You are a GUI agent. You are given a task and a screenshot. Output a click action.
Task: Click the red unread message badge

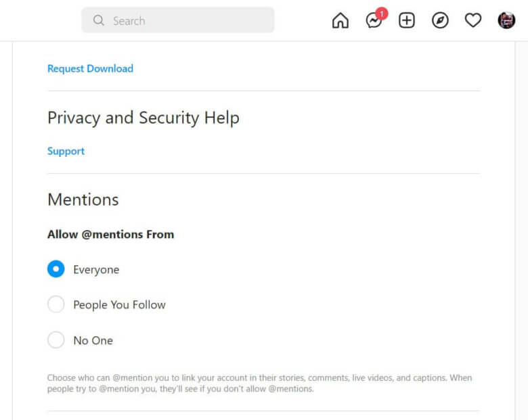coord(382,14)
